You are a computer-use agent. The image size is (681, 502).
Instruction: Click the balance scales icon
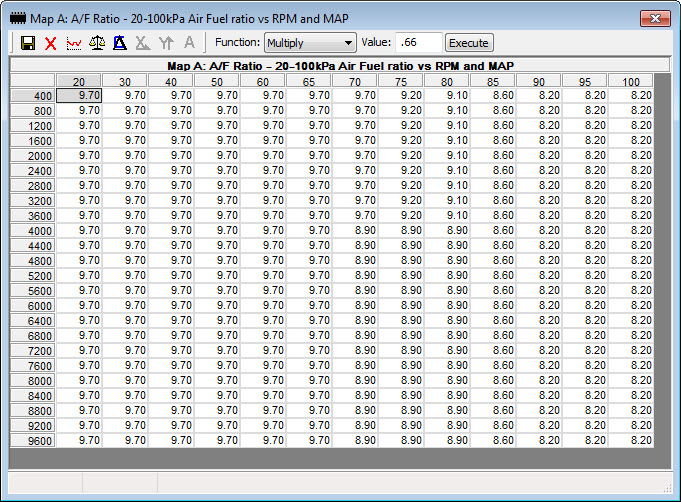[97, 43]
